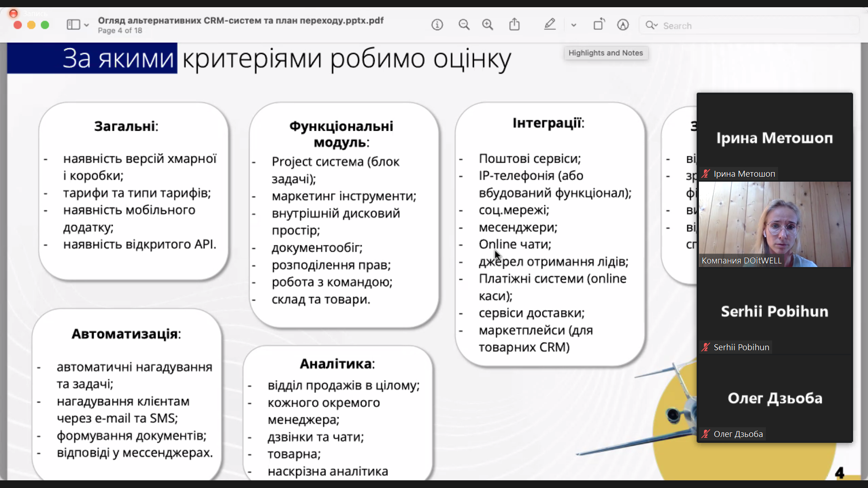The width and height of the screenshot is (868, 488).
Task: Click the 'Компания DOitWELL' name label
Action: pyautogui.click(x=741, y=260)
